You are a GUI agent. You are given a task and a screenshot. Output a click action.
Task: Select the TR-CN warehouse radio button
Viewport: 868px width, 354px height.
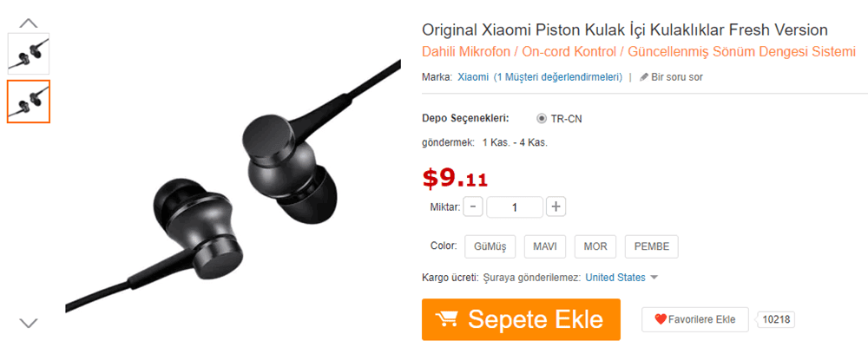click(542, 119)
